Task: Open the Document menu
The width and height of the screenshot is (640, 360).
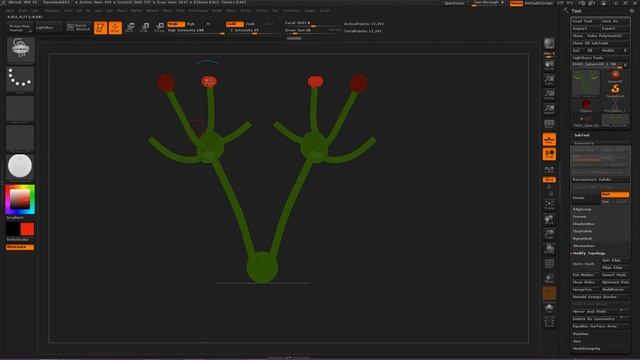Action: click(52, 11)
